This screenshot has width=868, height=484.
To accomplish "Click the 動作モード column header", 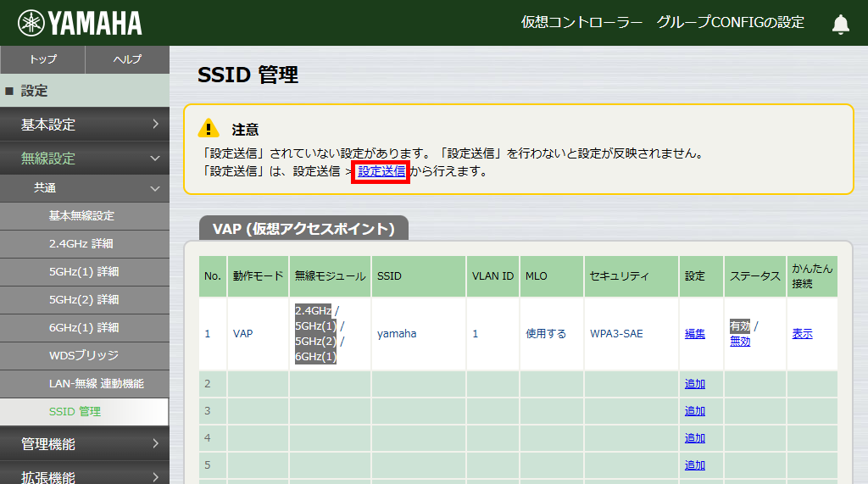I will pos(258,275).
